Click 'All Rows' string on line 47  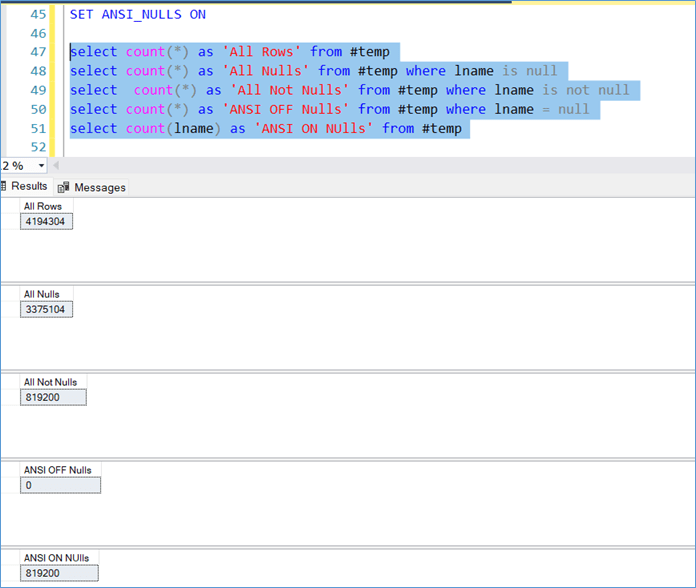pyautogui.click(x=261, y=52)
